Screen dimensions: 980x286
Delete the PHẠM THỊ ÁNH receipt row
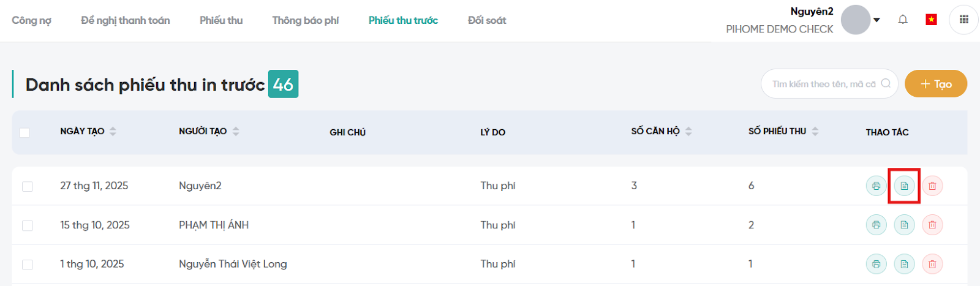pyautogui.click(x=932, y=225)
